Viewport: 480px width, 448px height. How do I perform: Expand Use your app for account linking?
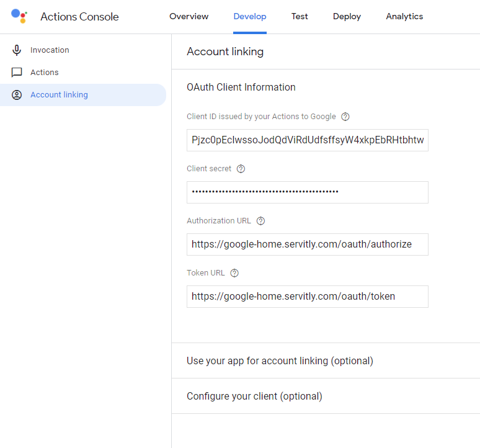(x=280, y=361)
